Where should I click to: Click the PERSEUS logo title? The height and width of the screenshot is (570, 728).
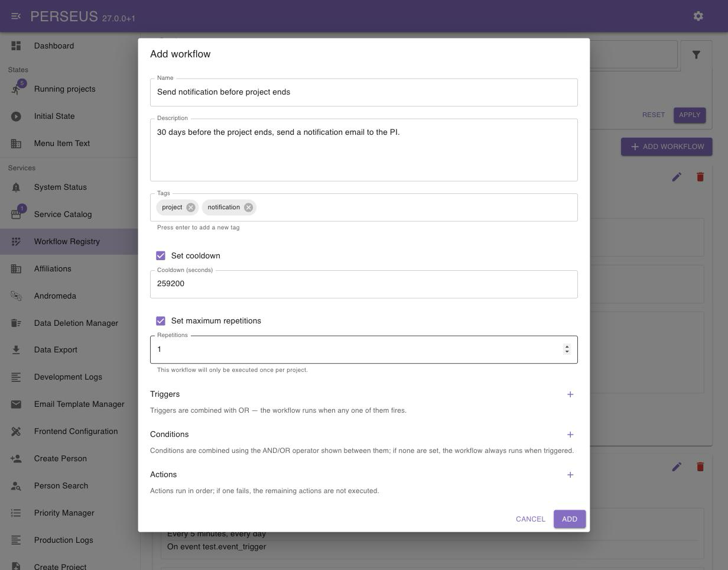point(64,16)
